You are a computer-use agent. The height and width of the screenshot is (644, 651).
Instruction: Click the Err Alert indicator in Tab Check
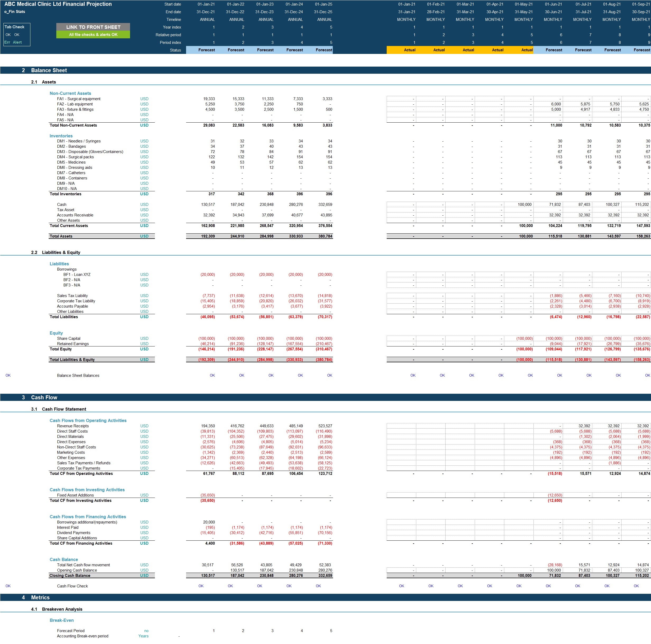click(x=13, y=43)
